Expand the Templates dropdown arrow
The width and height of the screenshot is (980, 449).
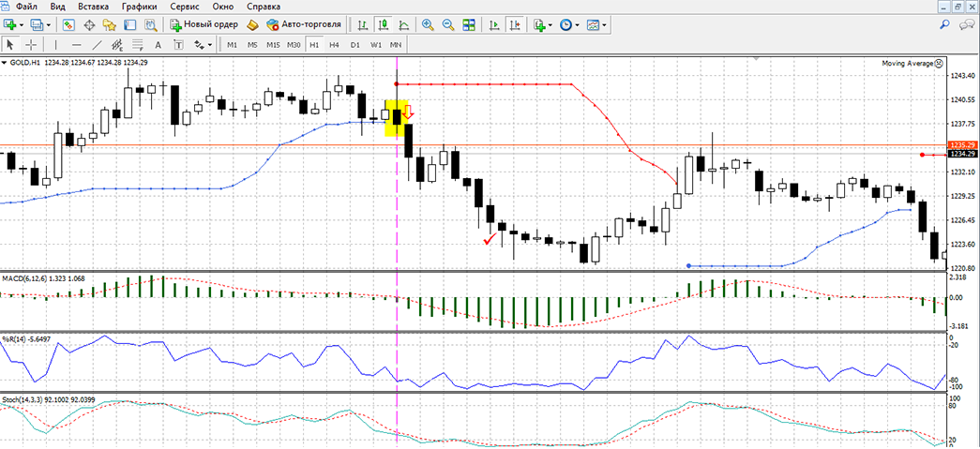point(604,25)
